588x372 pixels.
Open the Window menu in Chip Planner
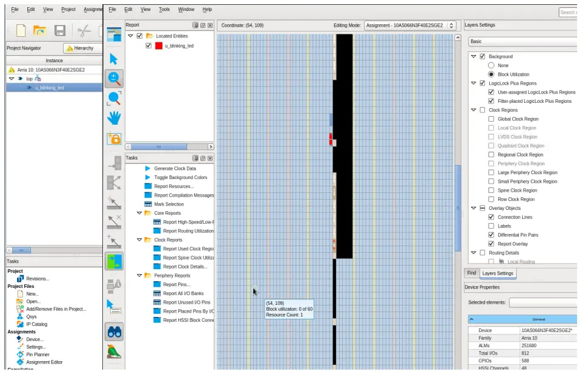coord(186,9)
